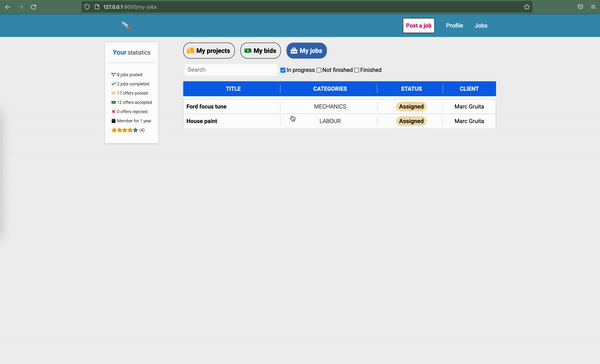Image resolution: width=600 pixels, height=364 pixels.
Task: Click the Your statistics heading
Action: click(131, 52)
